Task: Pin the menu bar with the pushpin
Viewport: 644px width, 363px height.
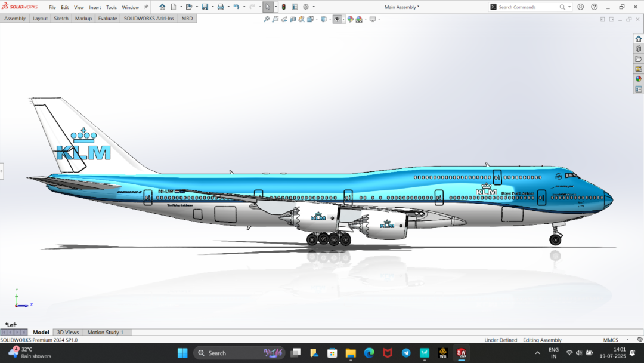Action: point(146,7)
